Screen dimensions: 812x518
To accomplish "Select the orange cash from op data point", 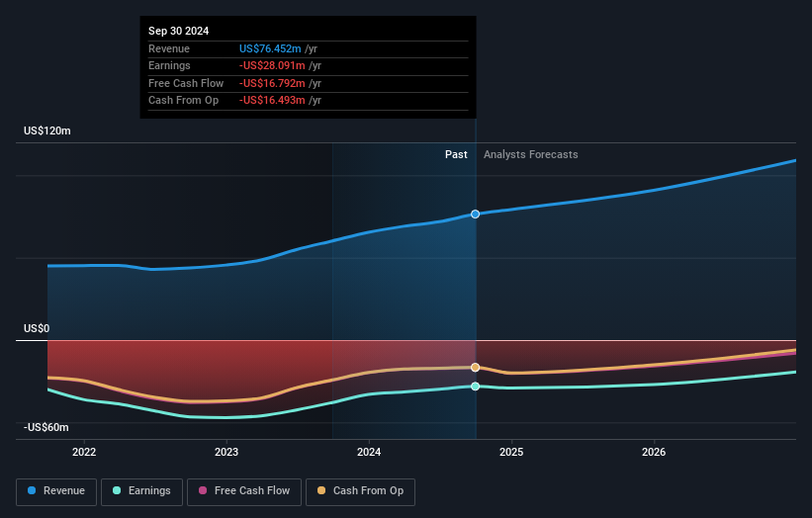I will (x=475, y=368).
